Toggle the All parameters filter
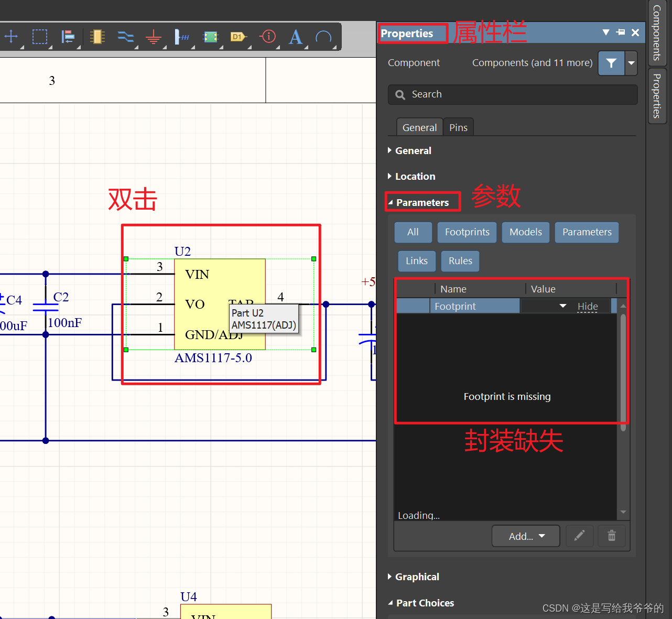 [x=413, y=232]
